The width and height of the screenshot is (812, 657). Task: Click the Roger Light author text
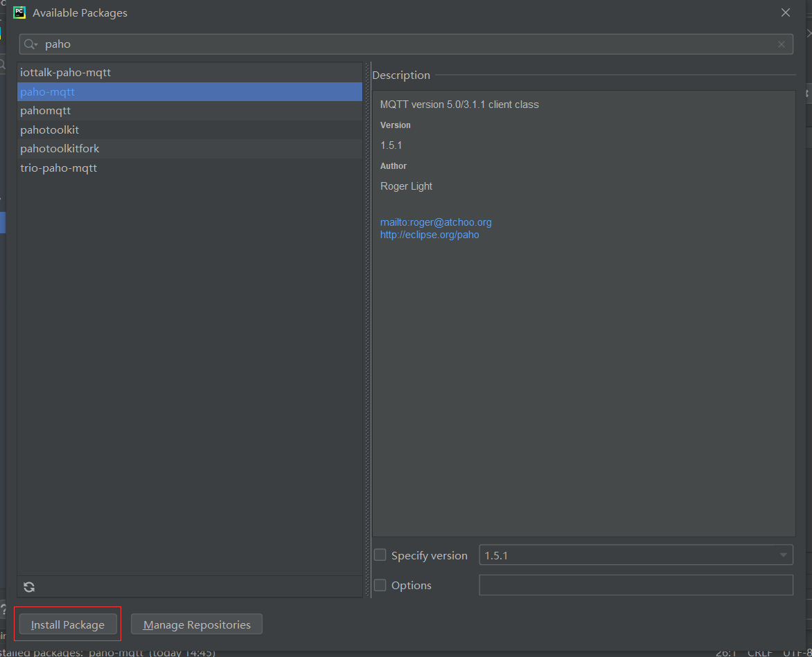tap(407, 186)
